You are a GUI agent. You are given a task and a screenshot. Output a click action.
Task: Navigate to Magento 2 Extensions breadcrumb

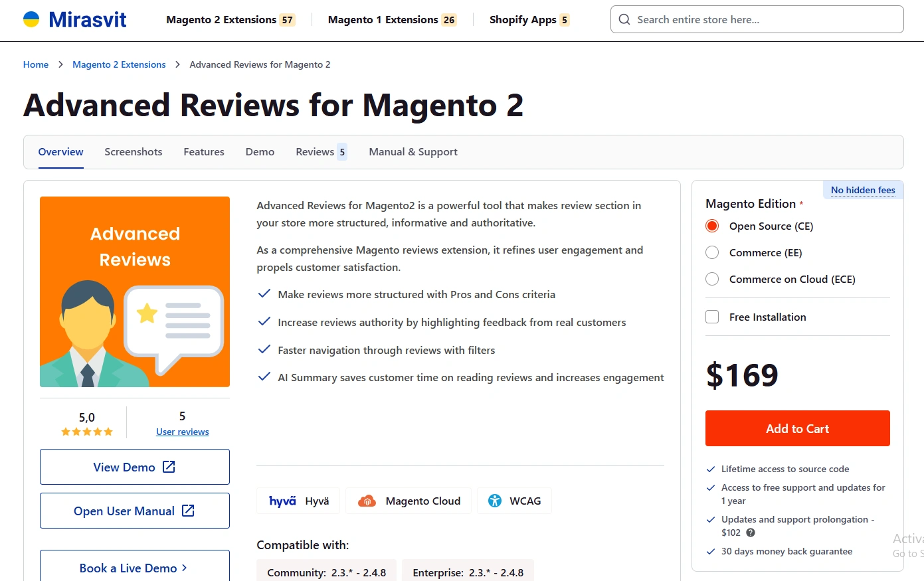pyautogui.click(x=119, y=64)
